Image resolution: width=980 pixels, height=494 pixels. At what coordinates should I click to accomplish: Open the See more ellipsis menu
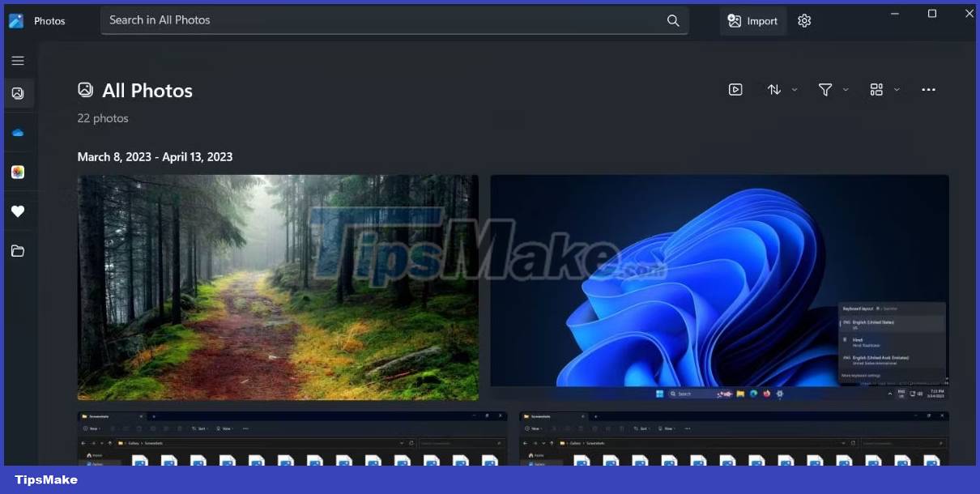click(x=928, y=89)
